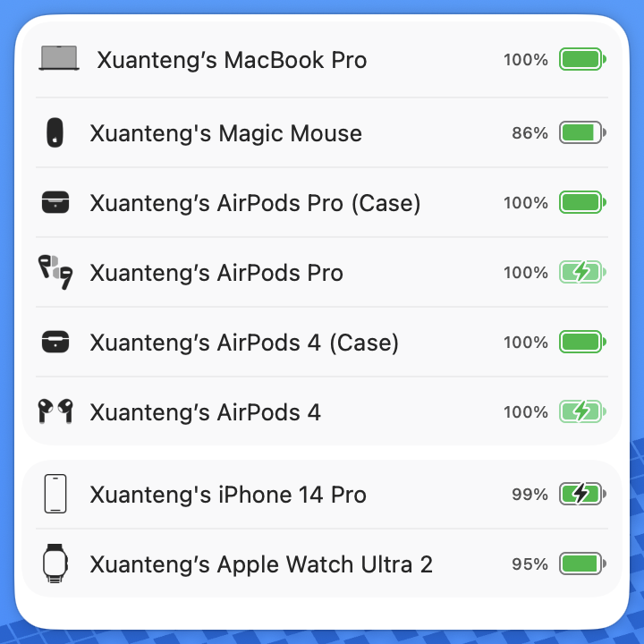This screenshot has height=644, width=644.
Task: Click the MacBook Pro laptop icon
Action: point(59,59)
